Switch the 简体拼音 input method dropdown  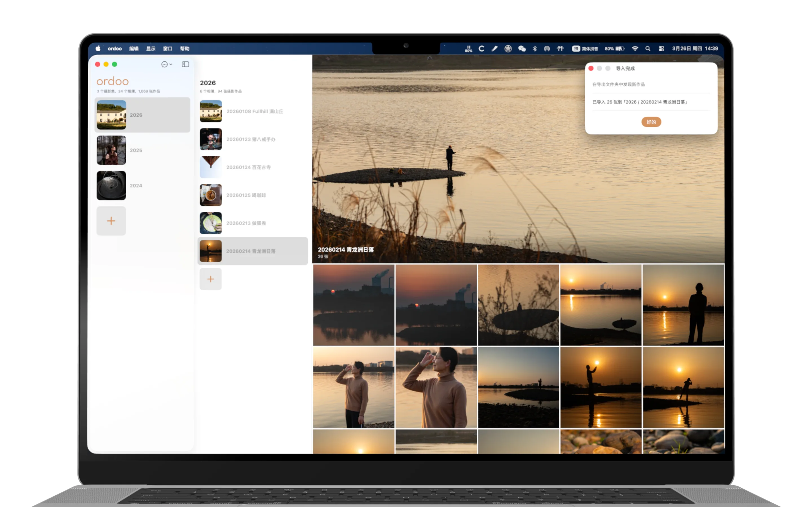[x=585, y=49]
